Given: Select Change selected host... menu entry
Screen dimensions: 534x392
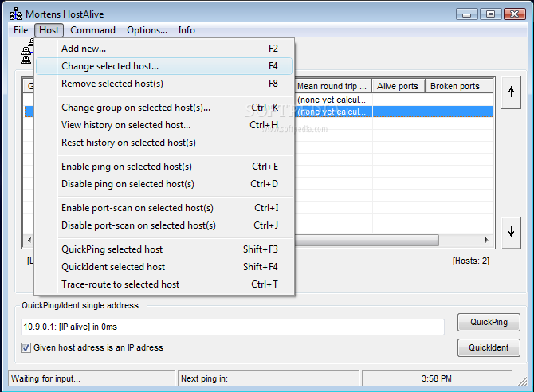Looking at the screenshot, I should 164,66.
